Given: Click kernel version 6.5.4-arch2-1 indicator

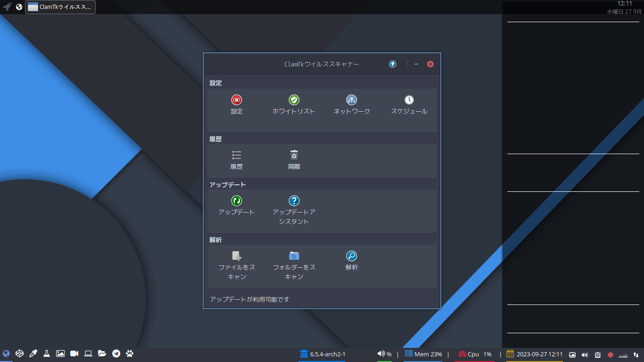Looking at the screenshot, I should (x=322, y=354).
